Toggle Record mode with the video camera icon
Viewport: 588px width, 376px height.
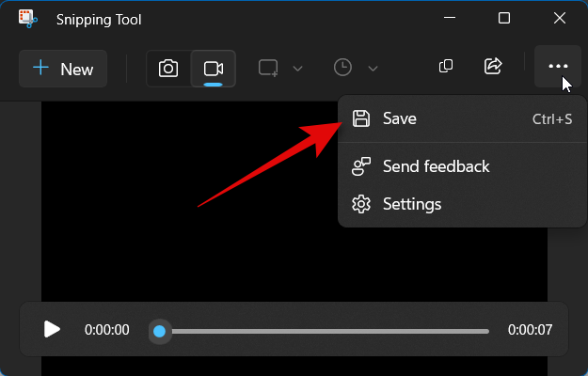point(214,69)
